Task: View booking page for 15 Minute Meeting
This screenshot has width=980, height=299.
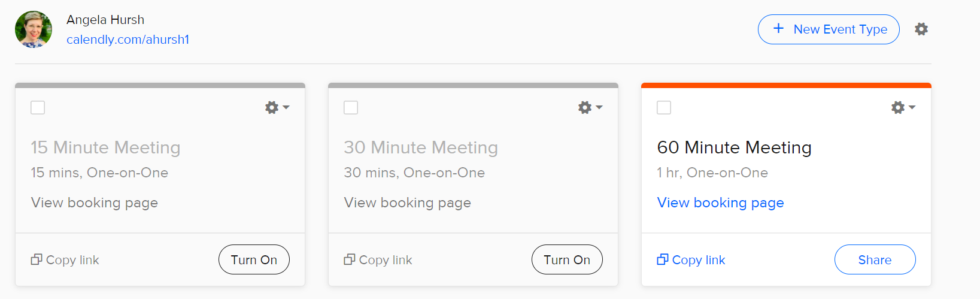Action: click(95, 203)
